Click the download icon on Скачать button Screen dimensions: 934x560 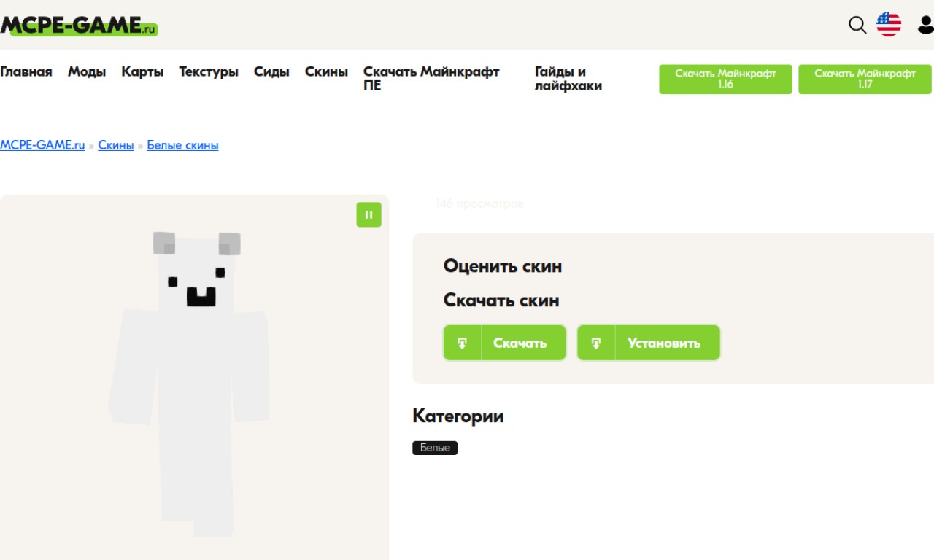[463, 343]
